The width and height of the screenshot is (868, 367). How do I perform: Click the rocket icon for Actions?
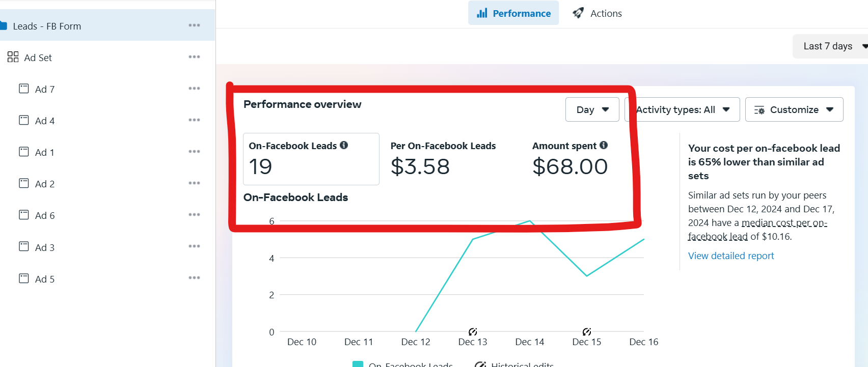tap(578, 13)
